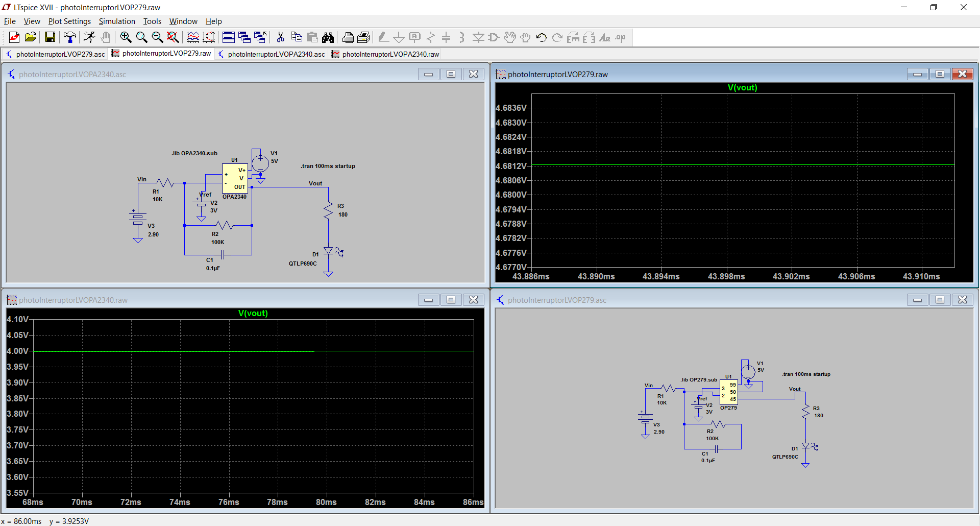
Task: Select the Draw Wire pencil tool
Action: click(383, 37)
